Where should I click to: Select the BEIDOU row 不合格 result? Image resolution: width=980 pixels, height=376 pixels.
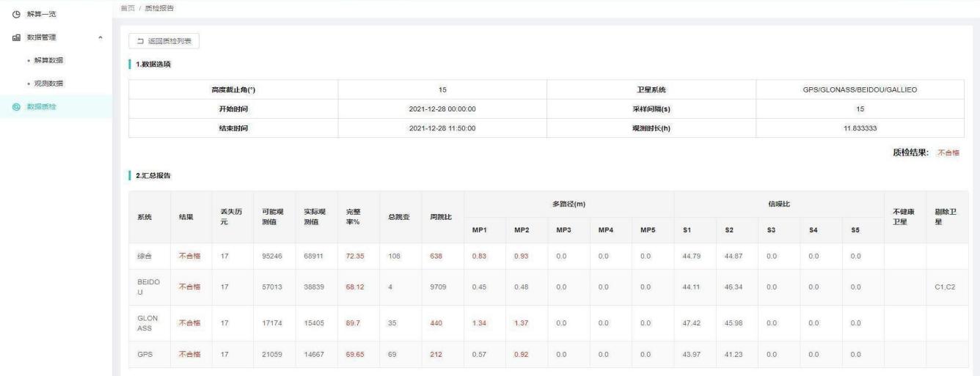tap(189, 287)
